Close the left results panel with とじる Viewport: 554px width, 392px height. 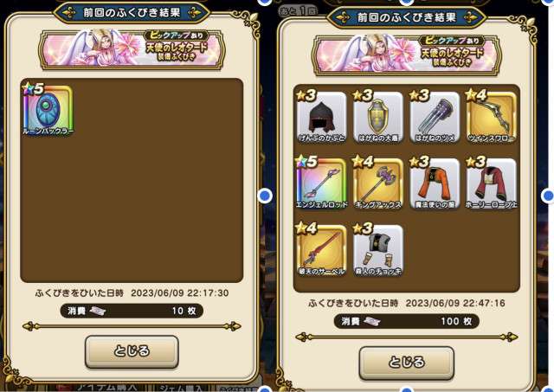pos(132,351)
